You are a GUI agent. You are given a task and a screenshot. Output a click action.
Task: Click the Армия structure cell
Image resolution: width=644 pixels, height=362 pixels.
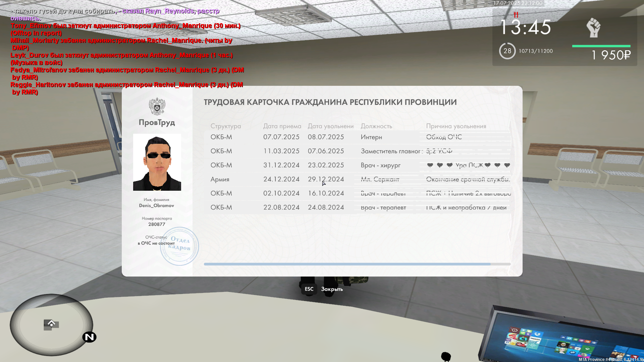point(220,179)
